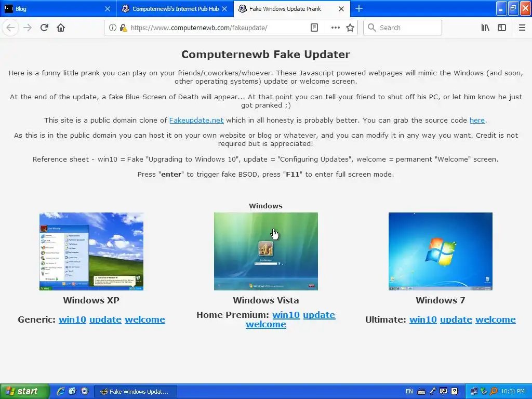532x399 pixels.
Task: Follow the source code 'here' link
Action: coord(477,121)
